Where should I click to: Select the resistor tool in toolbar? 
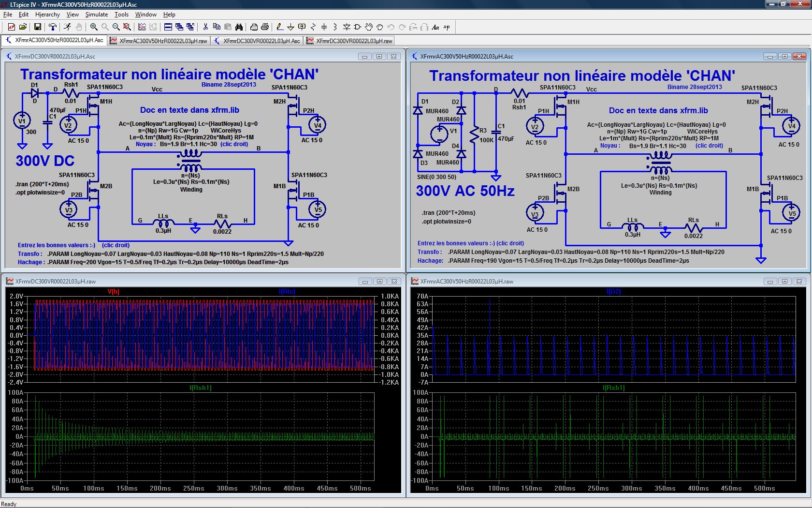[x=313, y=27]
